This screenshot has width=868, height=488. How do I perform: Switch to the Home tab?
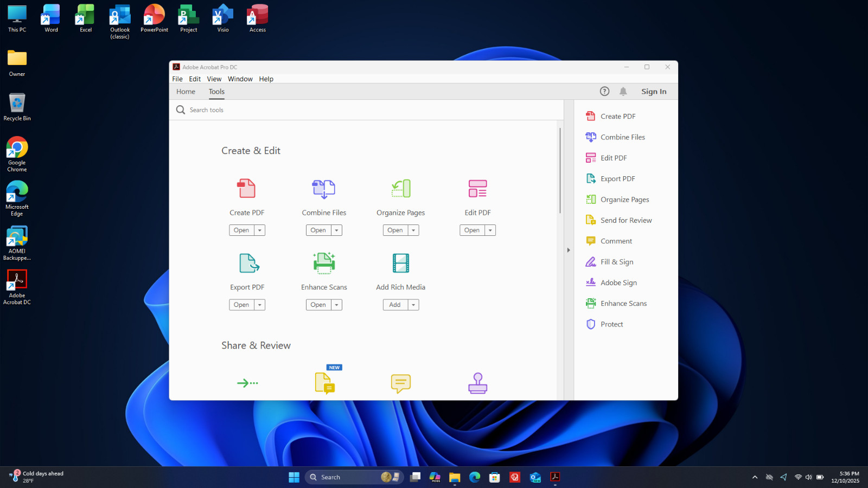point(186,92)
